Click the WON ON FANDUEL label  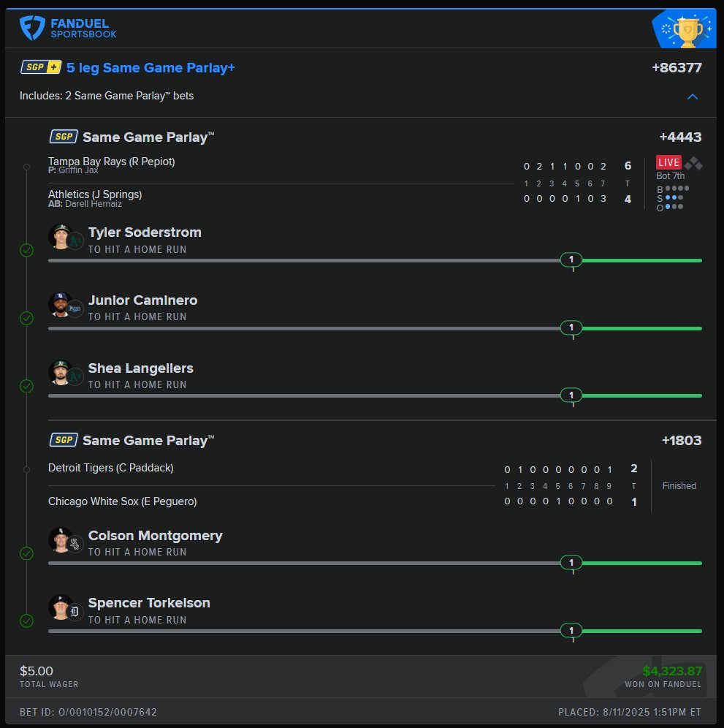(x=663, y=684)
